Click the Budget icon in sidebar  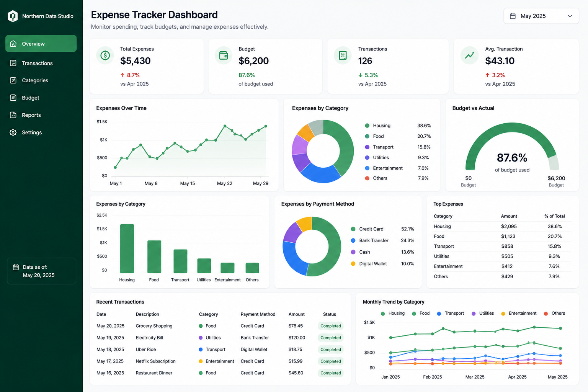coord(13,98)
